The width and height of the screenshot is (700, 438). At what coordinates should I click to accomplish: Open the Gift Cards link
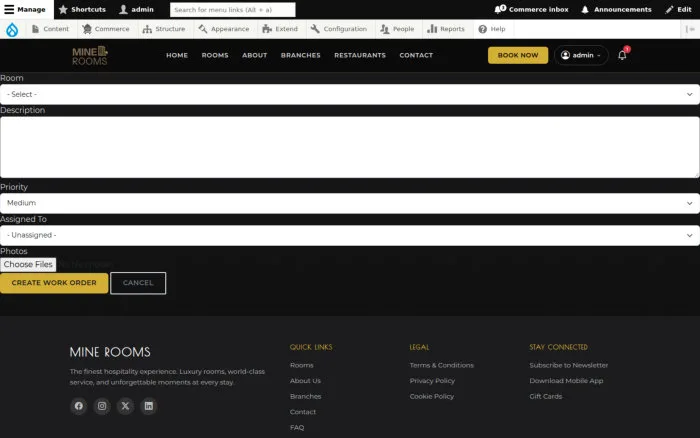pyautogui.click(x=546, y=396)
